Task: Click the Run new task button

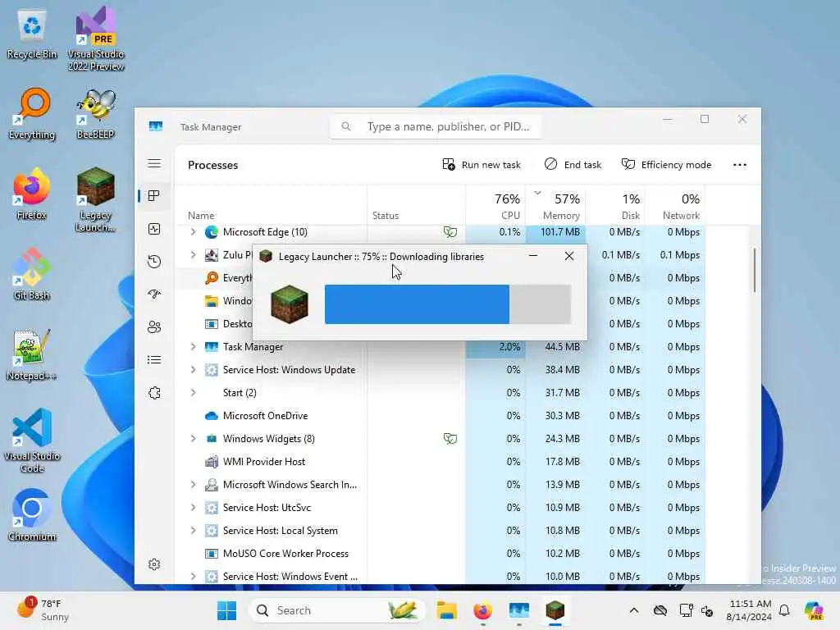Action: coord(481,164)
